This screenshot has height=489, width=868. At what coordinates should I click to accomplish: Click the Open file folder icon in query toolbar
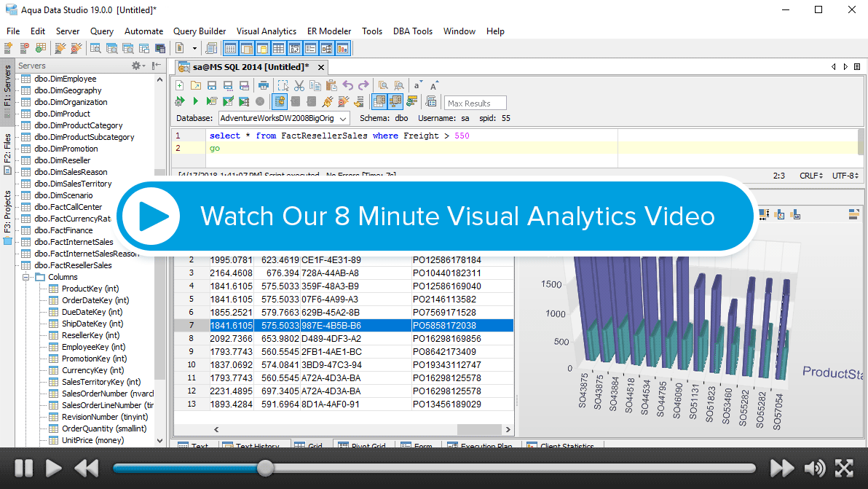(195, 85)
